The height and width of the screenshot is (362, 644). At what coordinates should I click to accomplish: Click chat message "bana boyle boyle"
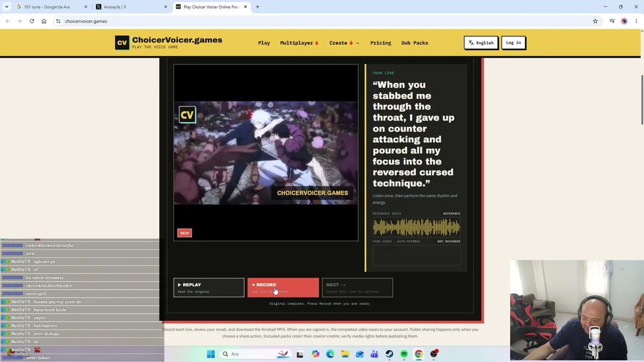click(50, 310)
